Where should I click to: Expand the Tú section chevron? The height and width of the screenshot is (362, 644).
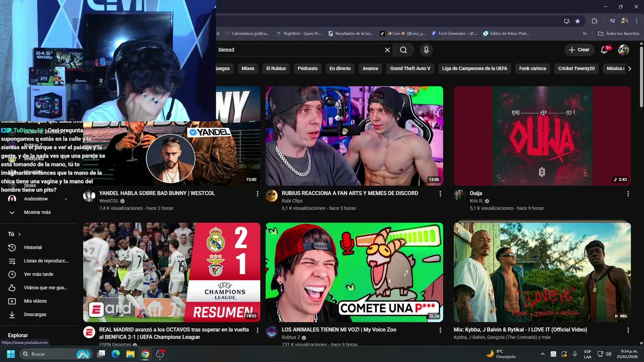20,234
